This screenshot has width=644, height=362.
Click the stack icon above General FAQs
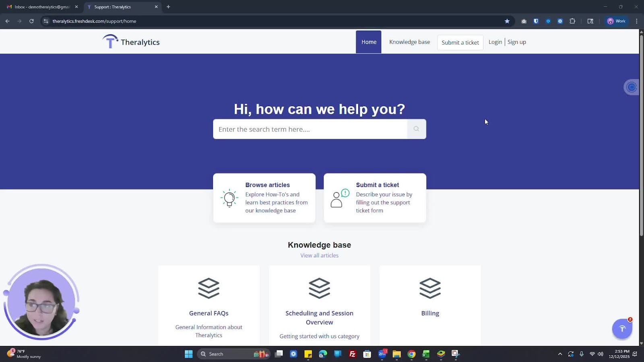coord(208,288)
